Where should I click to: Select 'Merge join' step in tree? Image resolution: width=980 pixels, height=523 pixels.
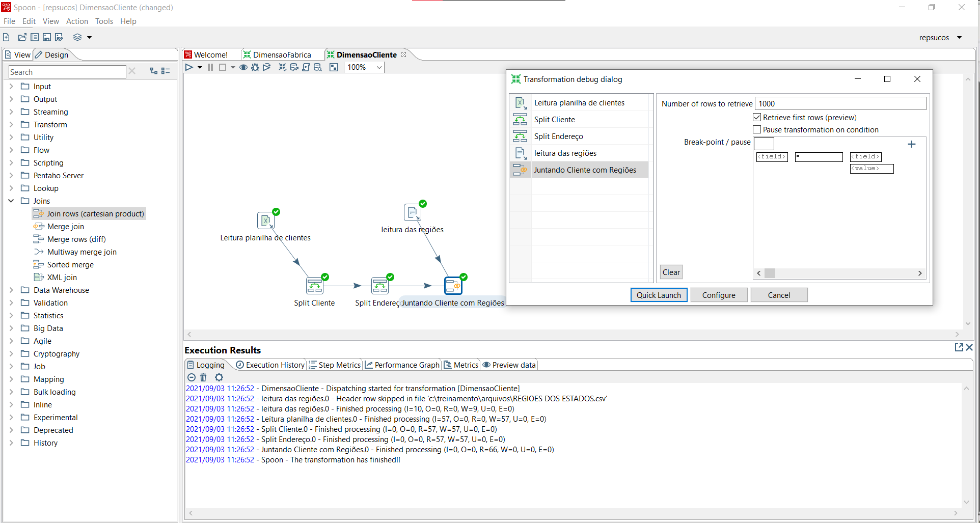pos(65,227)
